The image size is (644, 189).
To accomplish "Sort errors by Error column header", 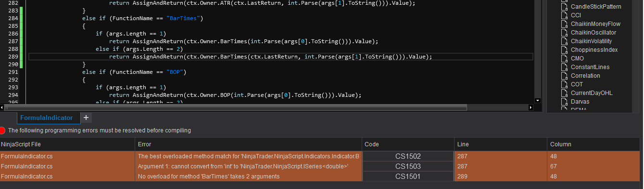I will click(249, 144).
